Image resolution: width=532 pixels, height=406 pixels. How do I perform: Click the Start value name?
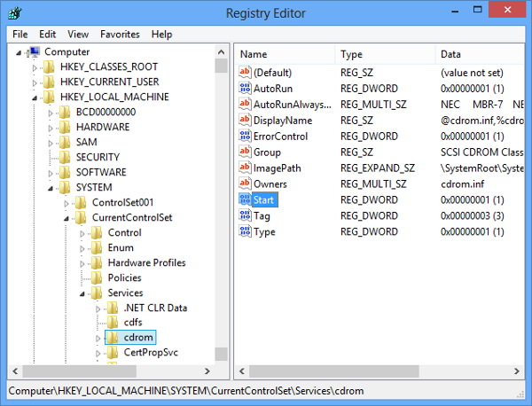263,199
